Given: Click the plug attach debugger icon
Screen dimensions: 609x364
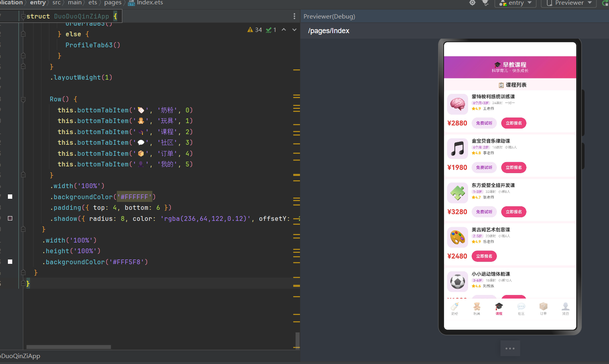Looking at the screenshot, I should pos(485,3).
